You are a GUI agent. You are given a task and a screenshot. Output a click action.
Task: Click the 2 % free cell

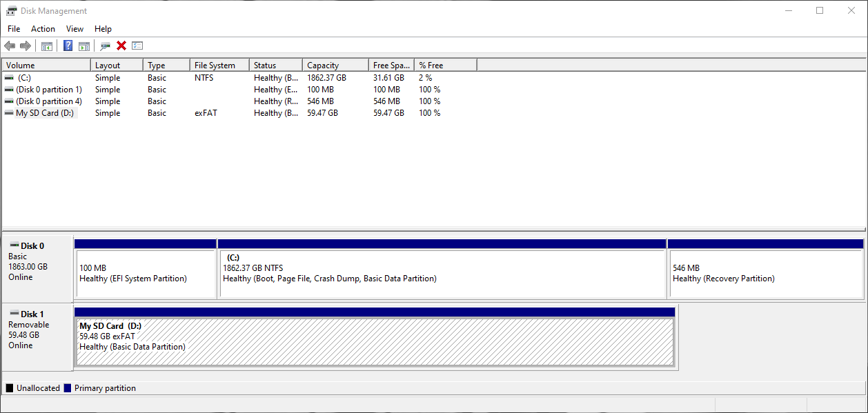click(x=425, y=78)
